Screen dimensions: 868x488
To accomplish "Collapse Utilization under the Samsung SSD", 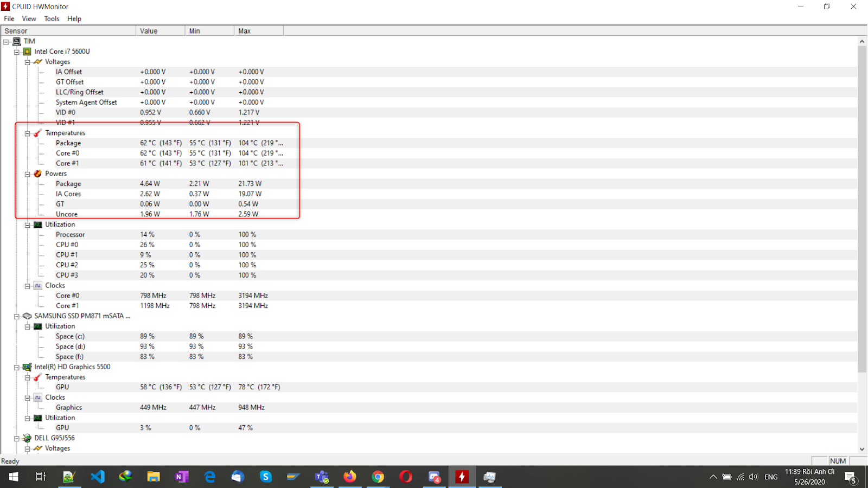I will 28,326.
